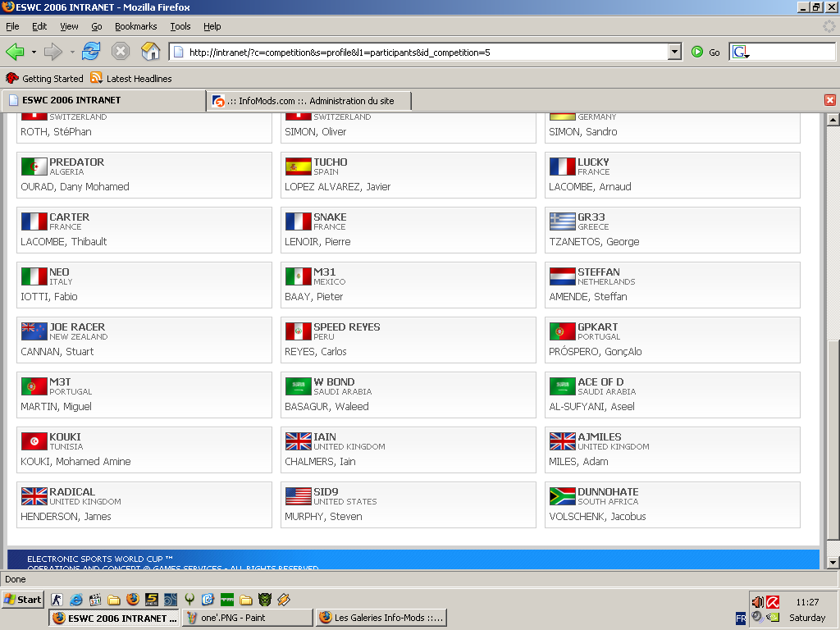
Task: Click inside the address bar URL field
Action: (427, 52)
